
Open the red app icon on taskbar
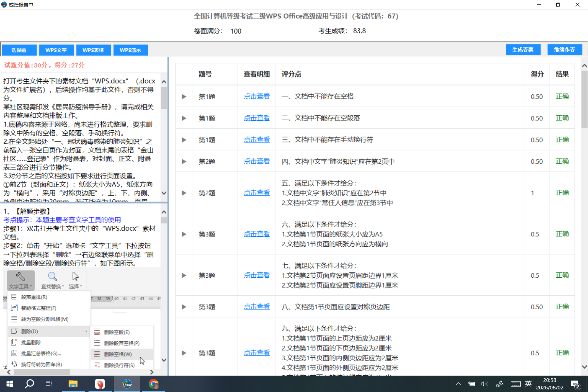click(100, 384)
